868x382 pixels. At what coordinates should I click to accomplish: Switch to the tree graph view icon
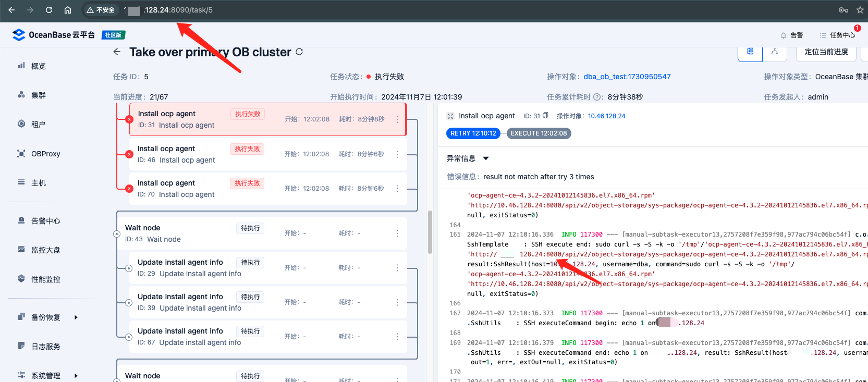775,52
